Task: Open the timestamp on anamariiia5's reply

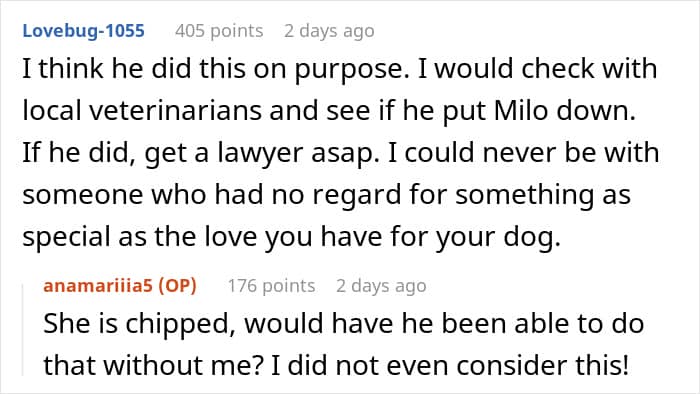Action: click(381, 286)
